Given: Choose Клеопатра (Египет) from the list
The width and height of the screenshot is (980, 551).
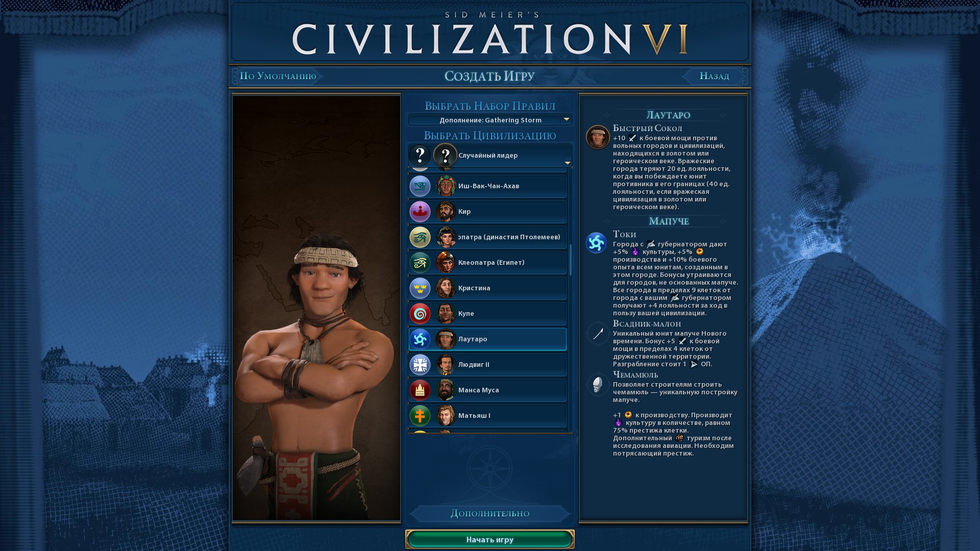Looking at the screenshot, I should coord(488,263).
